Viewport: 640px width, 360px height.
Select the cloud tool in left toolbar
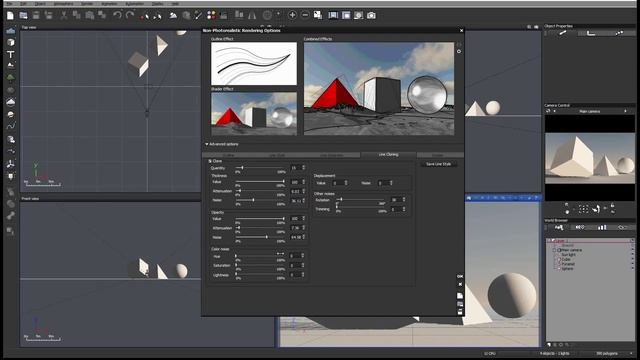tap(11, 102)
